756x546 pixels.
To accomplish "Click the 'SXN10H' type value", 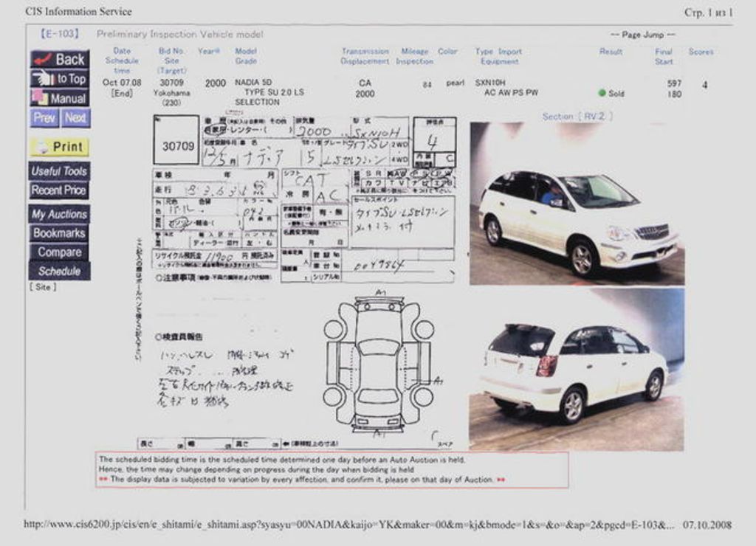I will 490,83.
